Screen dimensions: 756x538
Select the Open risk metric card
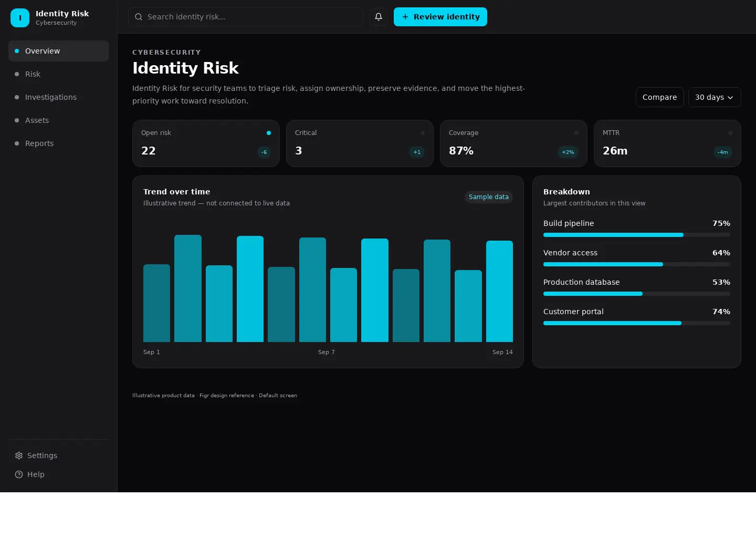tap(206, 143)
